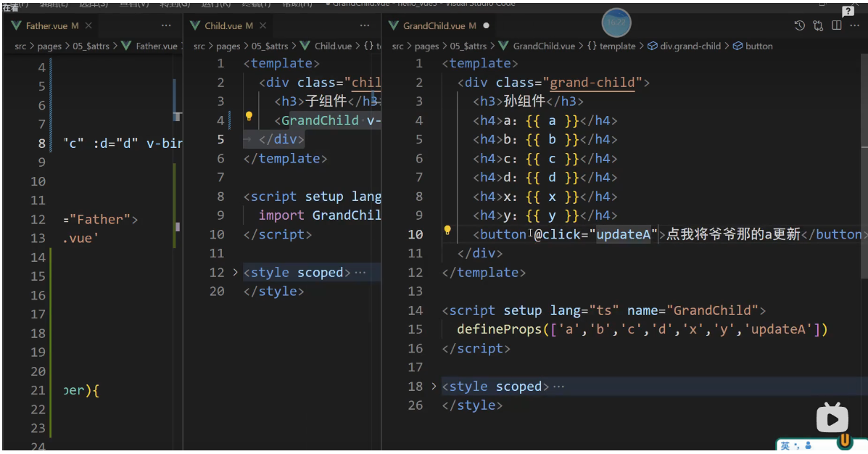Click the orange U logo on IME bar
Viewport: 868px width, 454px height.
[x=845, y=441]
